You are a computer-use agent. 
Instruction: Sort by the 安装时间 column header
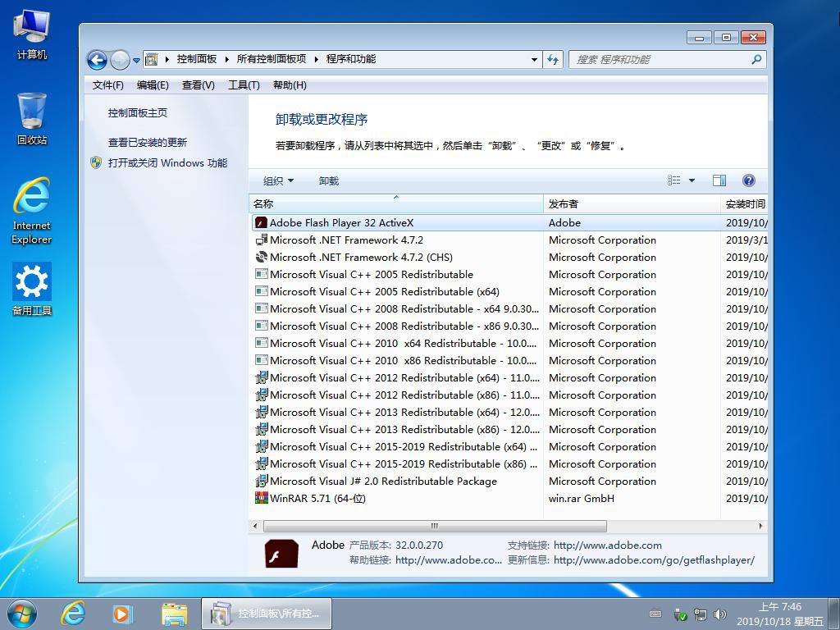point(745,204)
